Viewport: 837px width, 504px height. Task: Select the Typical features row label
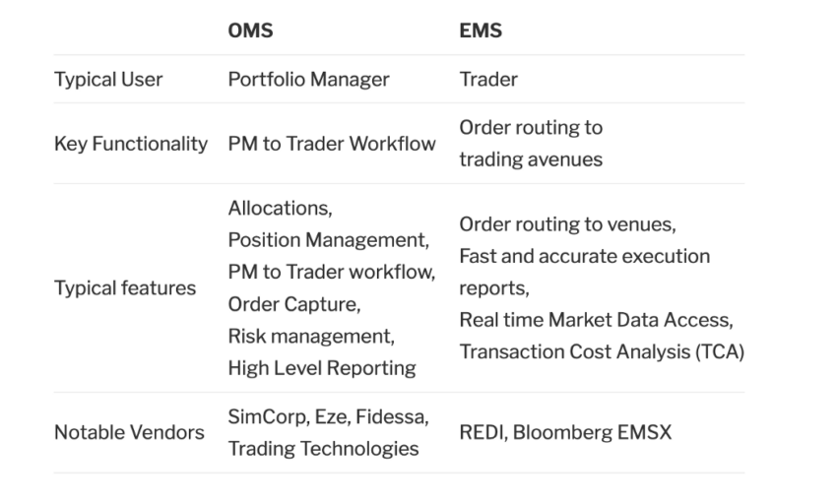click(125, 287)
